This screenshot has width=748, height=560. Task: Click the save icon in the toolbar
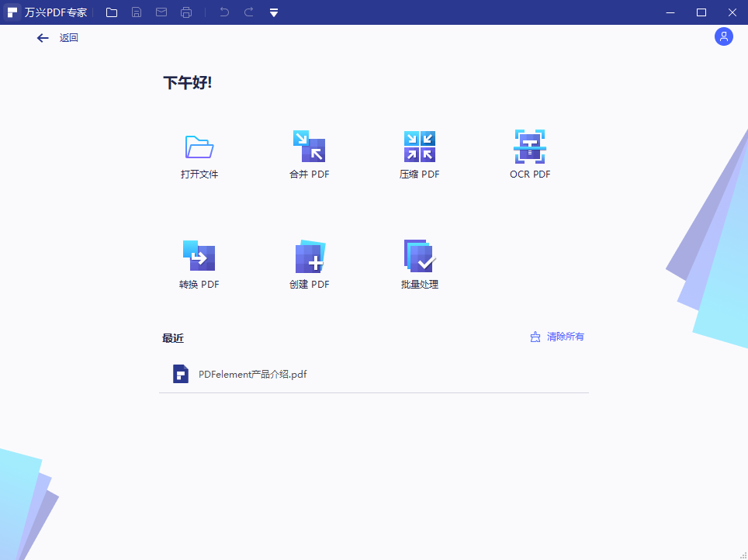(137, 12)
